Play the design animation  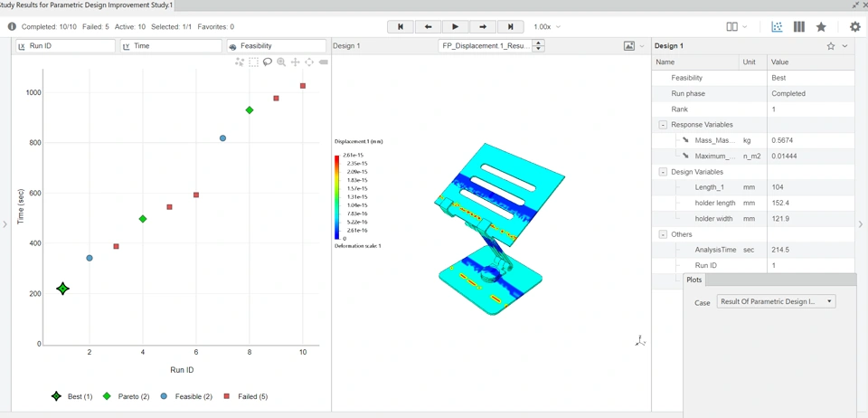(456, 26)
